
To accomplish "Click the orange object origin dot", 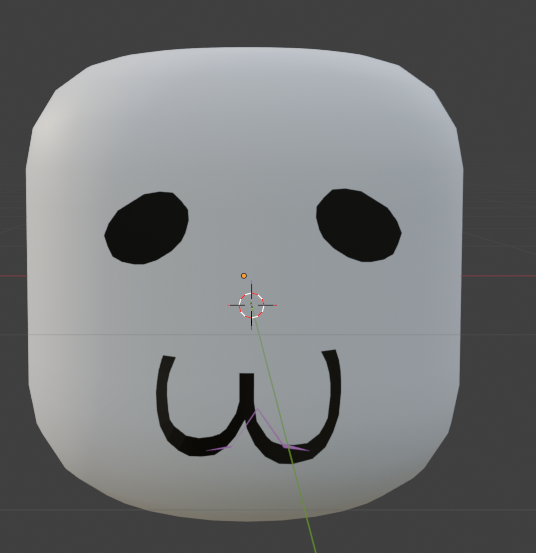I will 244,276.
